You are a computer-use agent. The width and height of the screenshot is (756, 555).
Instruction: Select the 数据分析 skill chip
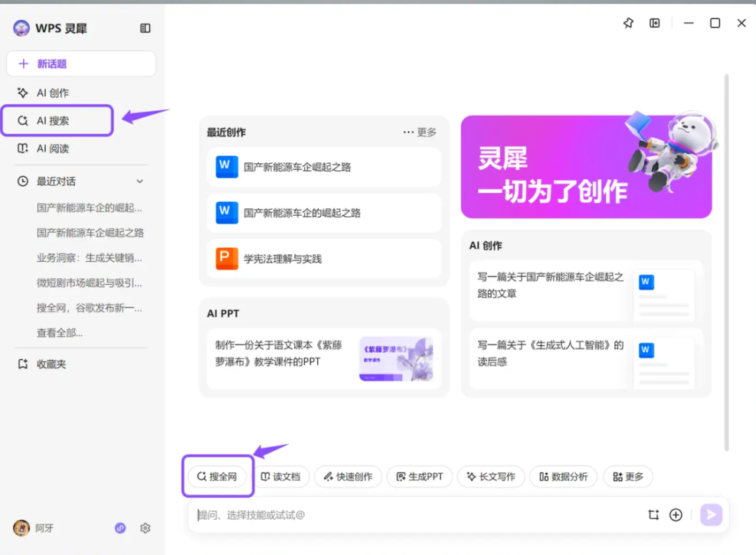pos(563,476)
